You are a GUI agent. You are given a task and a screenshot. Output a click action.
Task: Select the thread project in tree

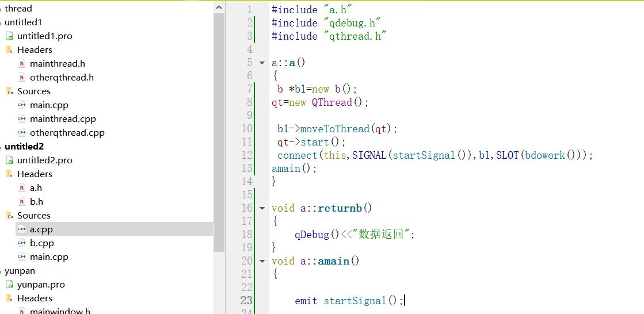[x=18, y=8]
